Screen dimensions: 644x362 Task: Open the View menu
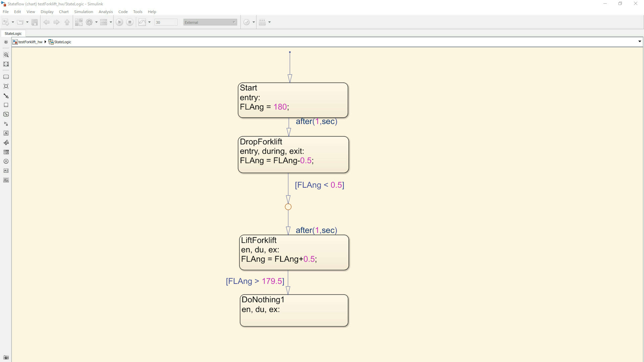31,12
